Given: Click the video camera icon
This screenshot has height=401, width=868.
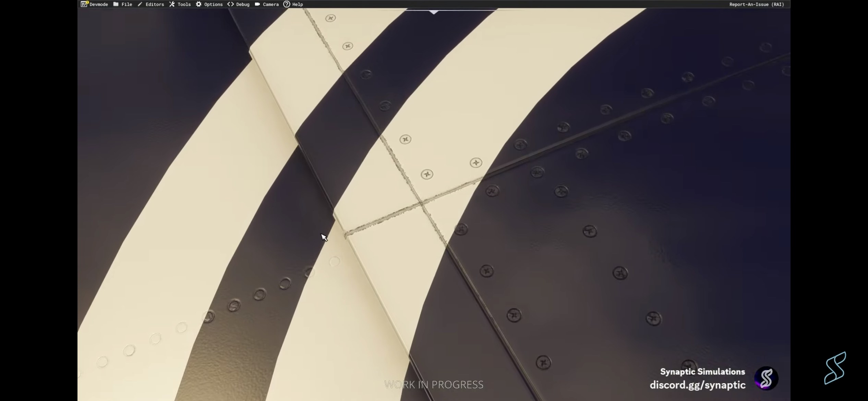Looking at the screenshot, I should [257, 4].
